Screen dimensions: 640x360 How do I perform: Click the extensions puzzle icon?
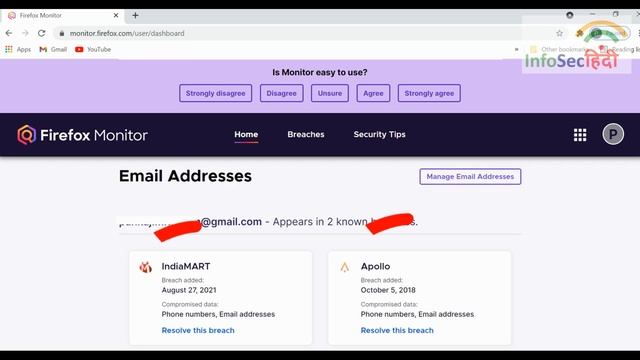click(x=579, y=33)
